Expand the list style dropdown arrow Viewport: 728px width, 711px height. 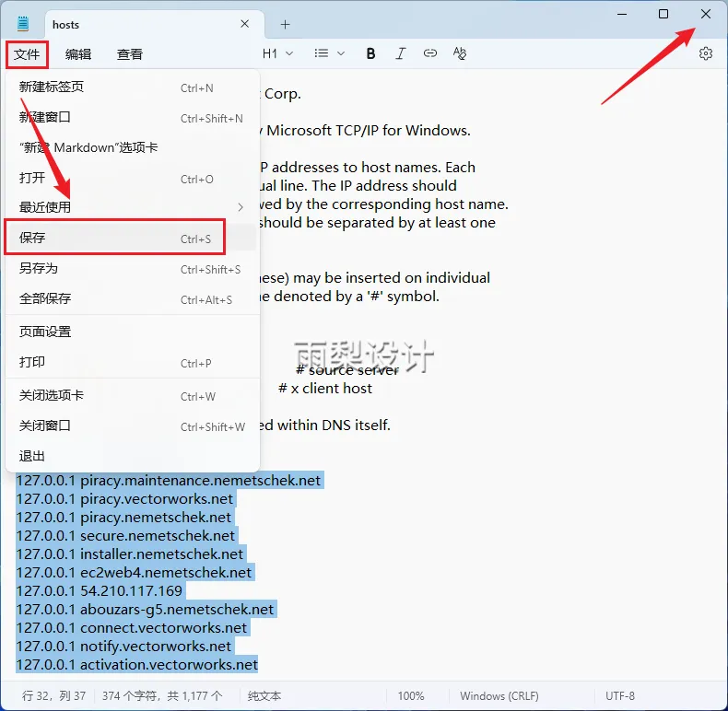[341, 53]
